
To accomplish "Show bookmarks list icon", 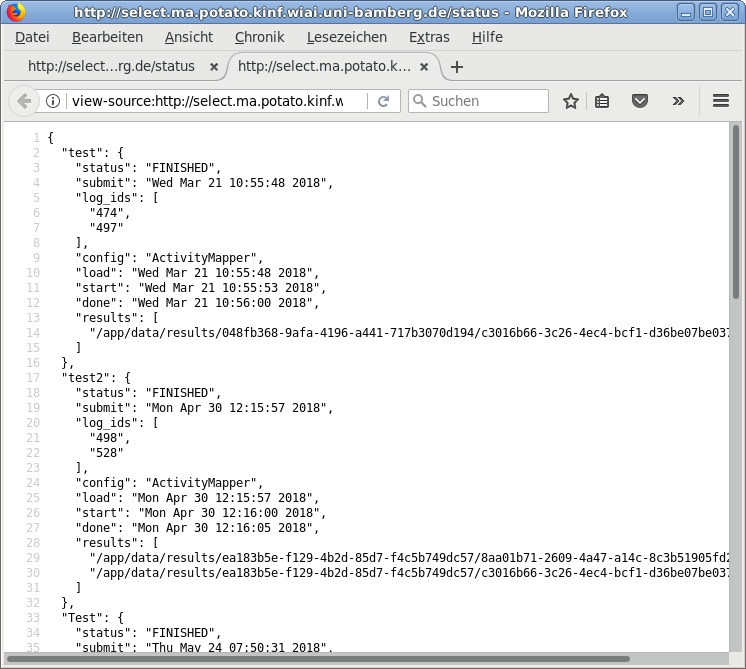I will [x=602, y=101].
